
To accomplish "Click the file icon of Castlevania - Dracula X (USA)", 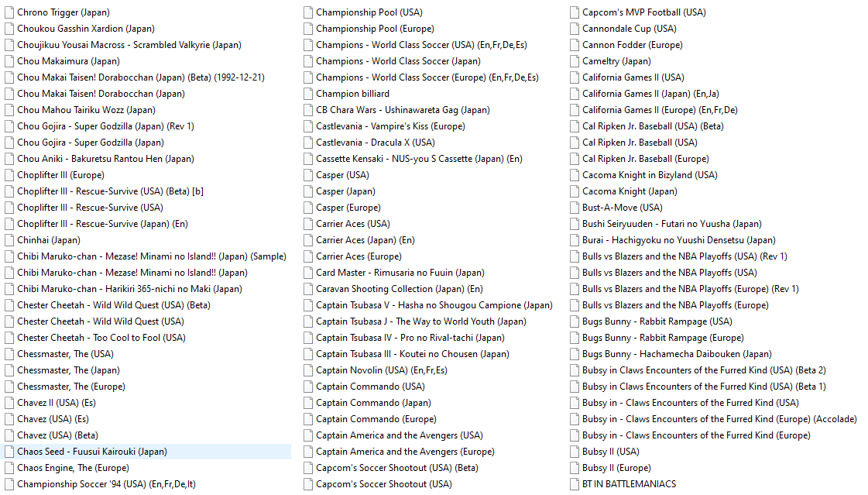I will click(307, 143).
